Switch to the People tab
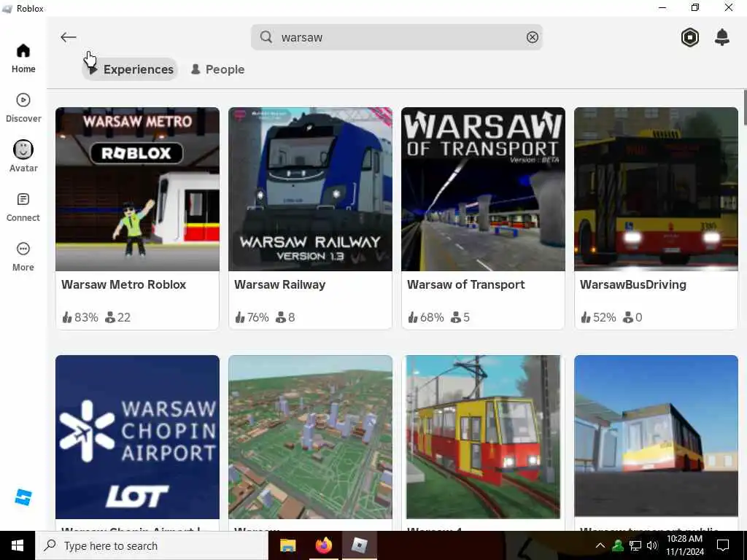Image resolution: width=747 pixels, height=560 pixels. [217, 69]
